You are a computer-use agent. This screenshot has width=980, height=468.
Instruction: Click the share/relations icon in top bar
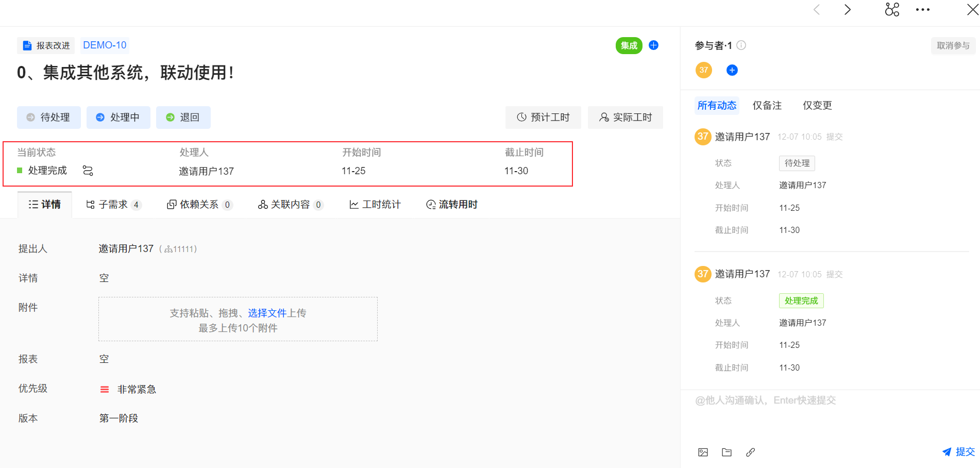[x=892, y=10]
